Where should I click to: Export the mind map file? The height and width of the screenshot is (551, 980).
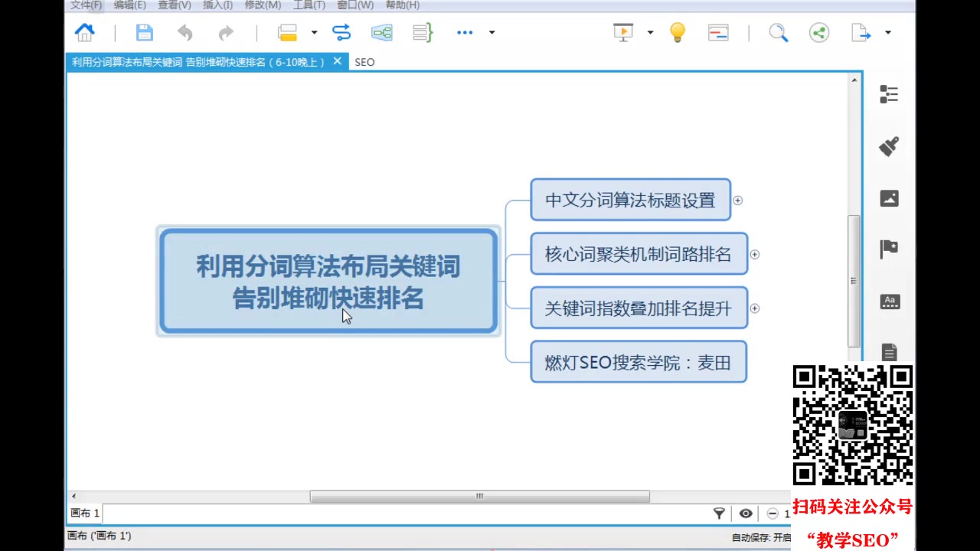pyautogui.click(x=861, y=32)
